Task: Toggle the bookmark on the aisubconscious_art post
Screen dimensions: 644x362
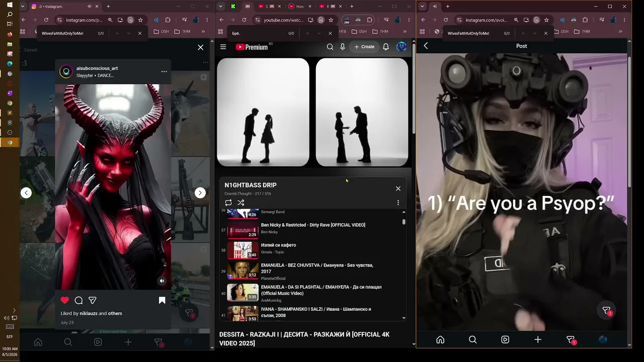Action: click(x=162, y=300)
